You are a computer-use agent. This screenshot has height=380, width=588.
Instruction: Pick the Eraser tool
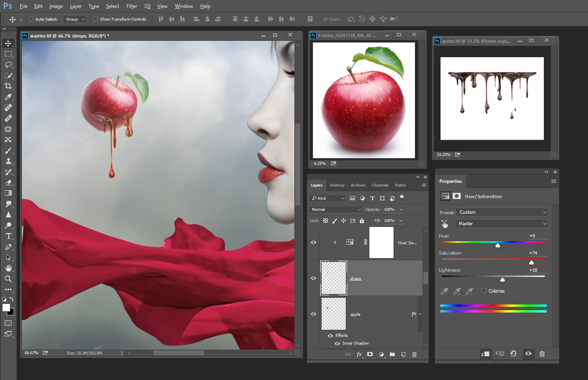[8, 182]
